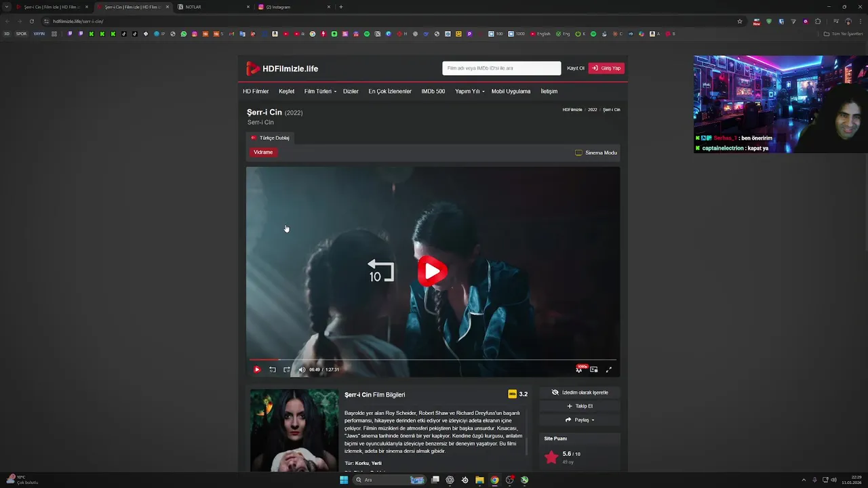Open the Mobil Uygulama menu item
Screen dimensions: 868x488
point(511,91)
